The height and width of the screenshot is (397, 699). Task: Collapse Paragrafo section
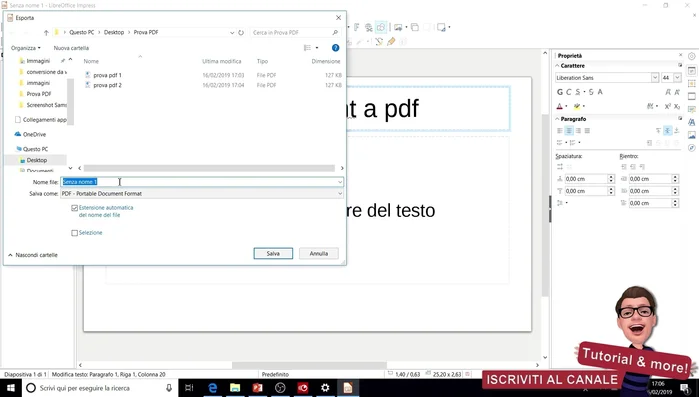point(557,119)
